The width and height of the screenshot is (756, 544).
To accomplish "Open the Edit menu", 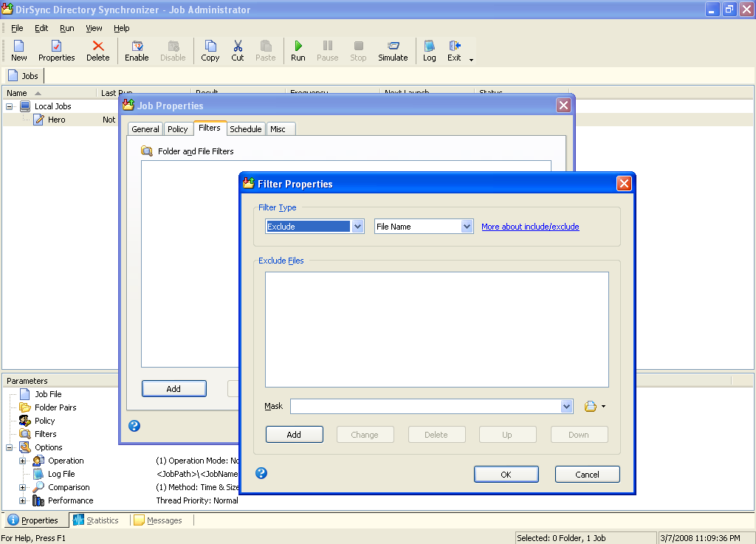I will pos(41,29).
